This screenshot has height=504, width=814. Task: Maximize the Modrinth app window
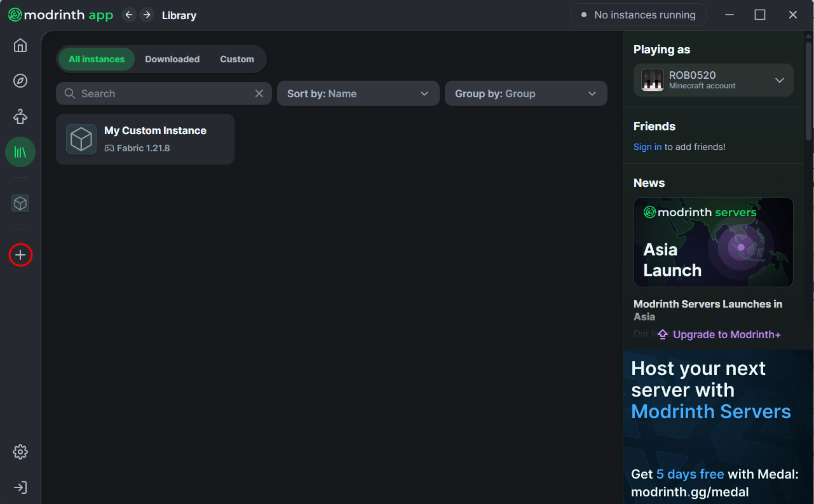coord(760,15)
